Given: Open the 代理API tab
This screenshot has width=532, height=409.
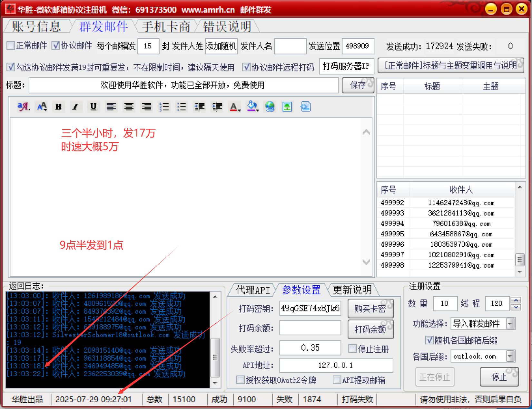Looking at the screenshot, I should pyautogui.click(x=252, y=290).
